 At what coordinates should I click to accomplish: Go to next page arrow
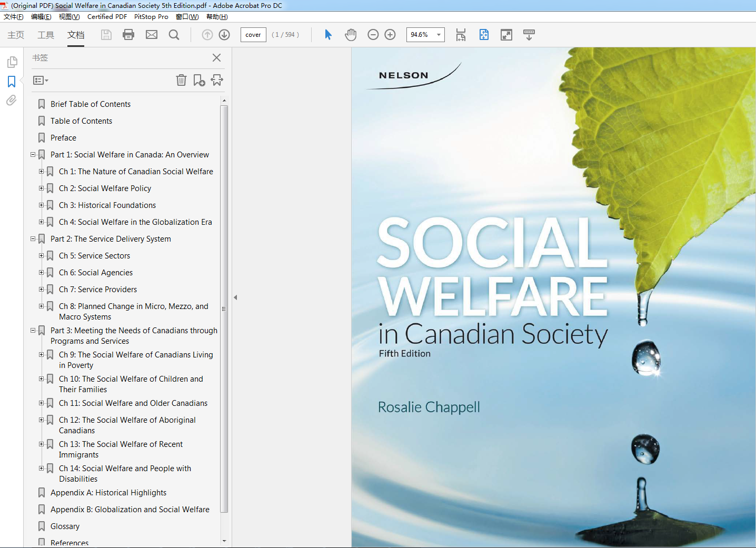click(224, 35)
